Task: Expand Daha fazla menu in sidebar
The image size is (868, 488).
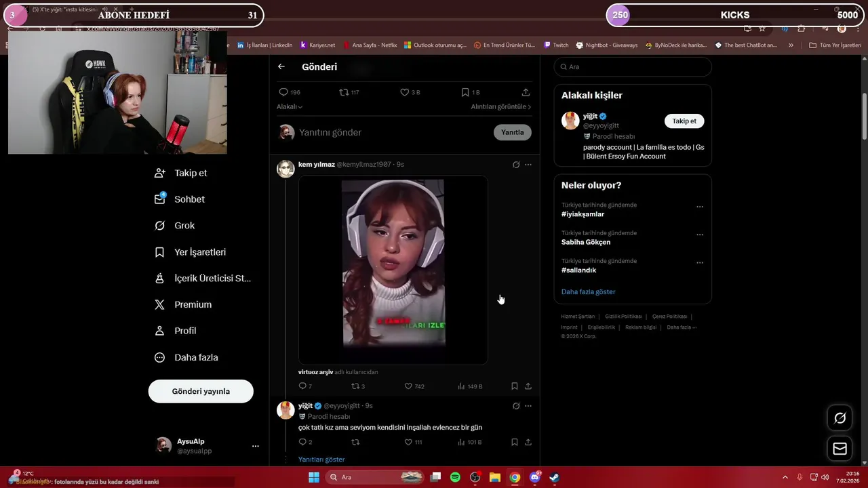Action: pyautogui.click(x=186, y=357)
